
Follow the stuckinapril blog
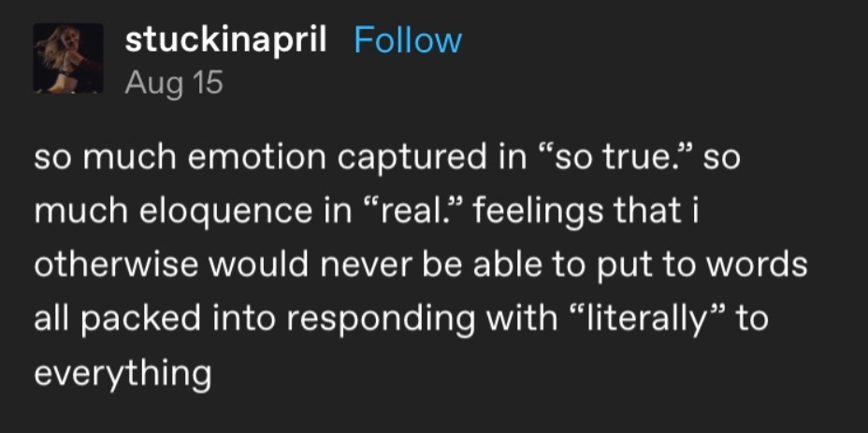(408, 40)
